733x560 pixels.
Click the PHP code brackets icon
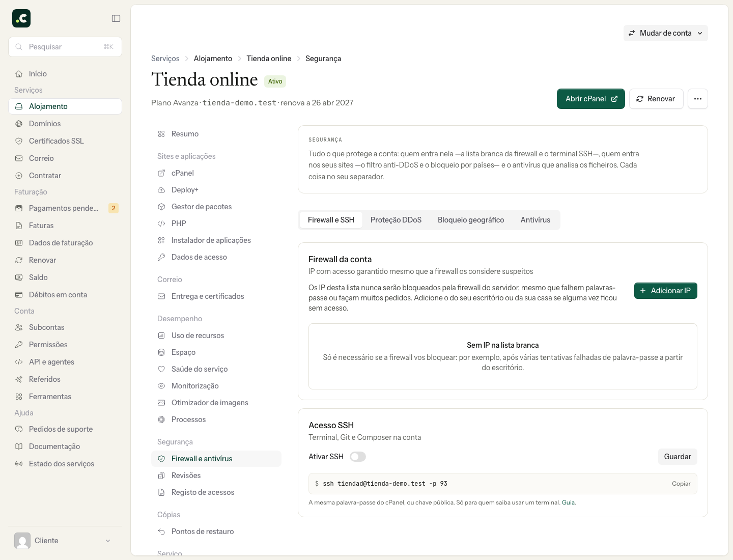click(161, 223)
